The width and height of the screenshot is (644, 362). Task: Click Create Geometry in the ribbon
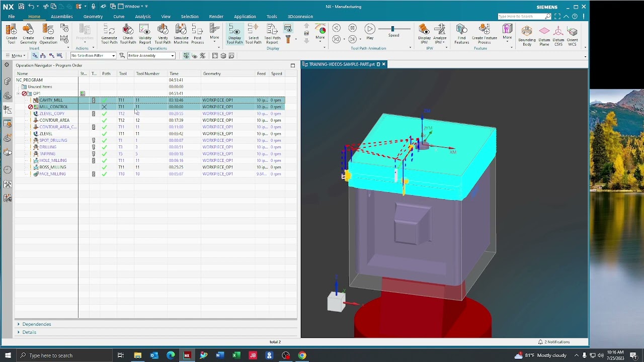pyautogui.click(x=28, y=34)
